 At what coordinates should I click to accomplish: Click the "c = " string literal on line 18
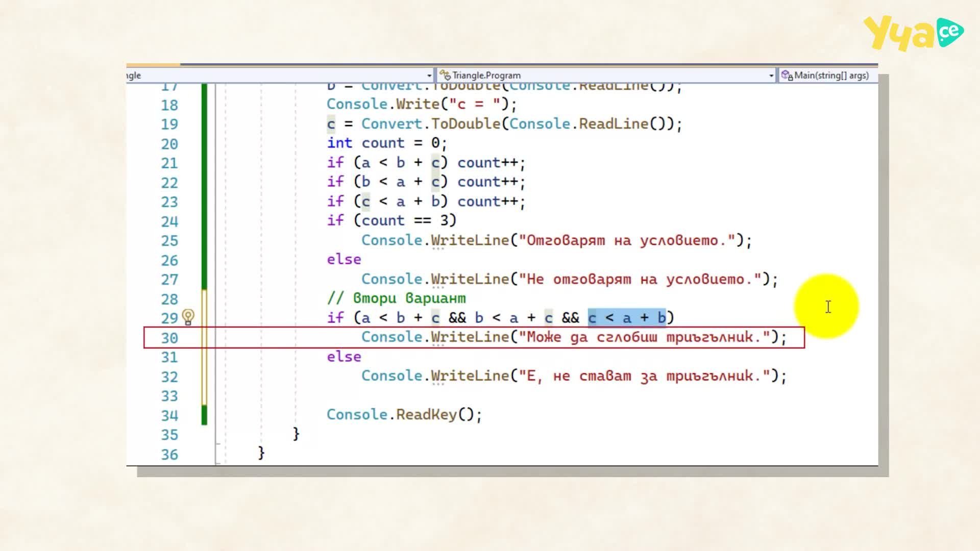[475, 104]
